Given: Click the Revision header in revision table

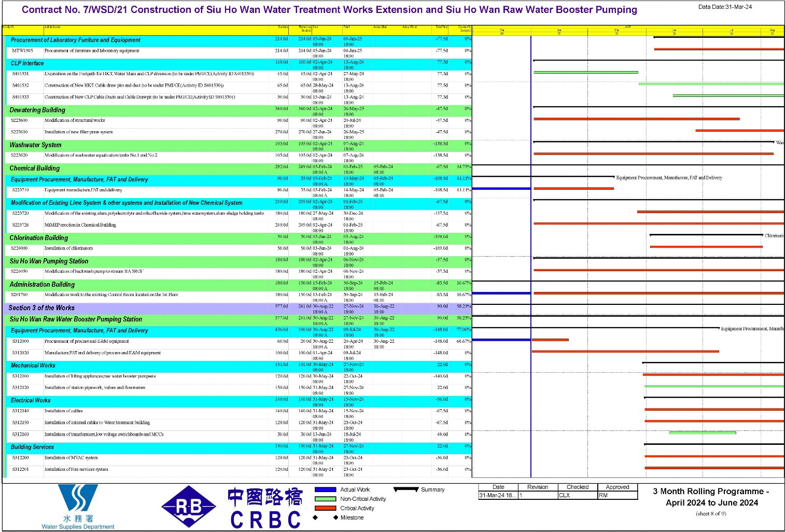Looking at the screenshot, I should click(x=538, y=487).
